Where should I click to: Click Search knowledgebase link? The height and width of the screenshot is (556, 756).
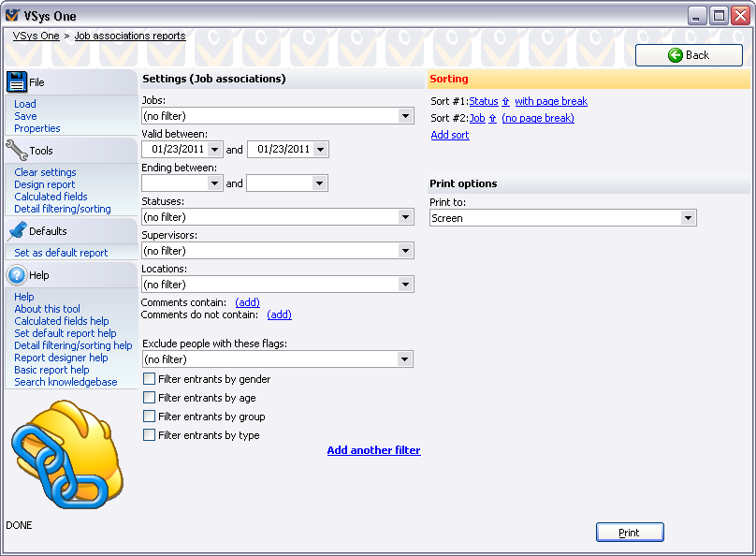point(65,382)
